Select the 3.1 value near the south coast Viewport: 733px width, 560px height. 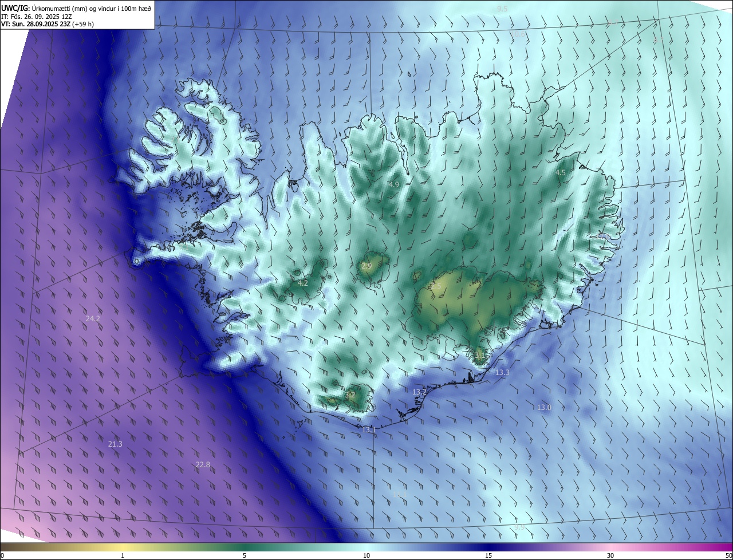480,355
